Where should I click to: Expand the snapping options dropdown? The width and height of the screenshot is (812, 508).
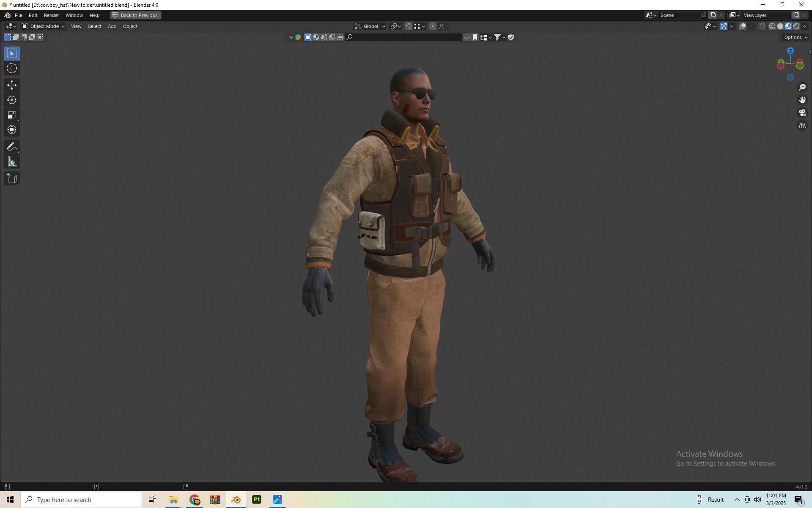click(x=420, y=26)
